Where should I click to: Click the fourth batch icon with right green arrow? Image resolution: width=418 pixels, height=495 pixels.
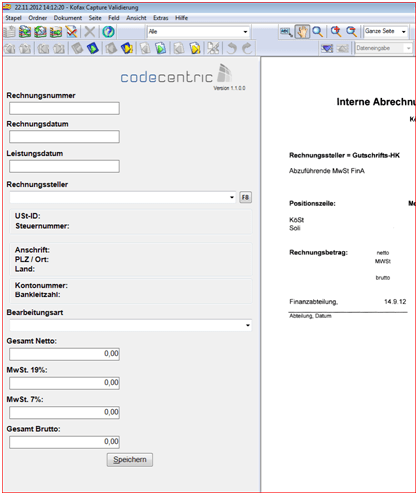pos(56,32)
